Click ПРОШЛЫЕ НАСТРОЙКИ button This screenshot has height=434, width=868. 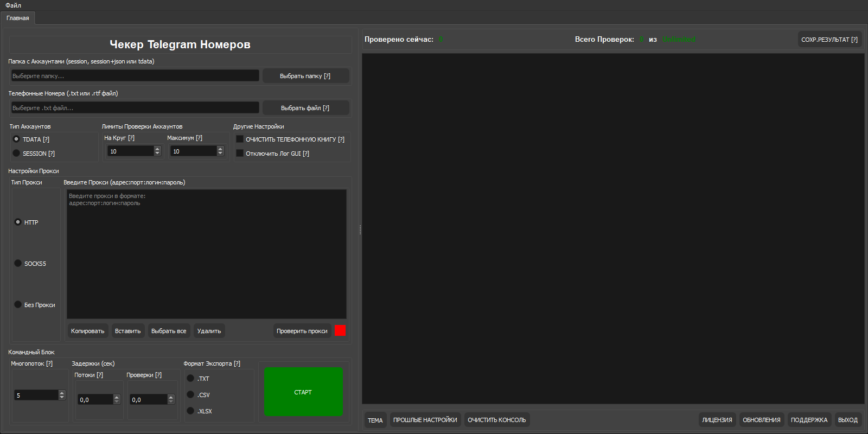[425, 420]
